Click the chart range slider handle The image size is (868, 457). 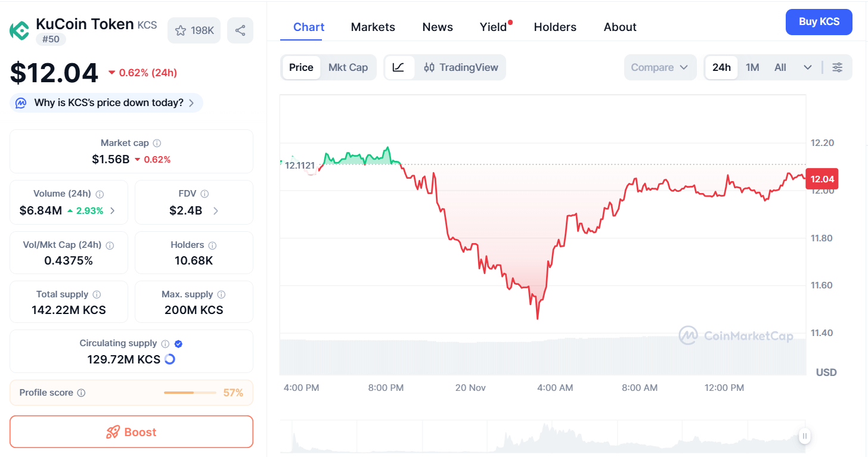point(805,436)
